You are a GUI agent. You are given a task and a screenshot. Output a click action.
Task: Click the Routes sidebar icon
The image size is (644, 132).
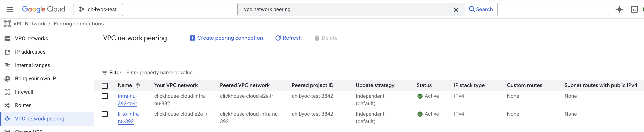[7, 105]
